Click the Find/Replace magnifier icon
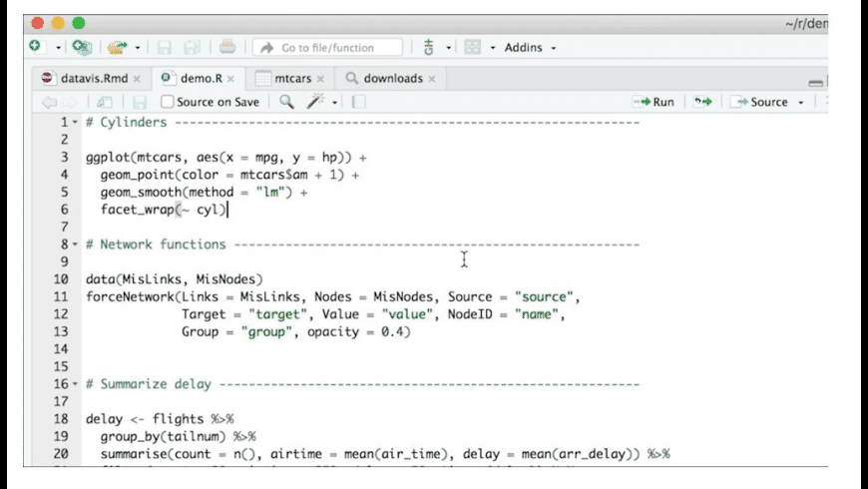This screenshot has width=868, height=489. click(286, 102)
